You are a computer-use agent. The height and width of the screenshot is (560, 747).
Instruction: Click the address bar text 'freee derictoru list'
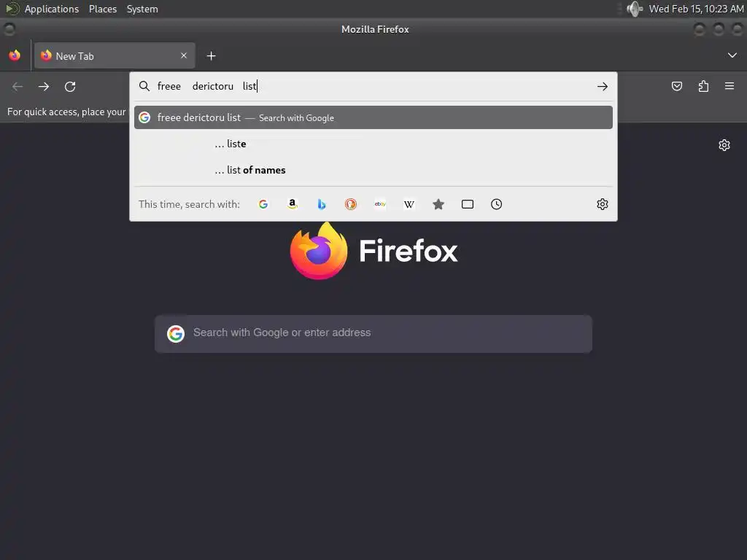(207, 86)
